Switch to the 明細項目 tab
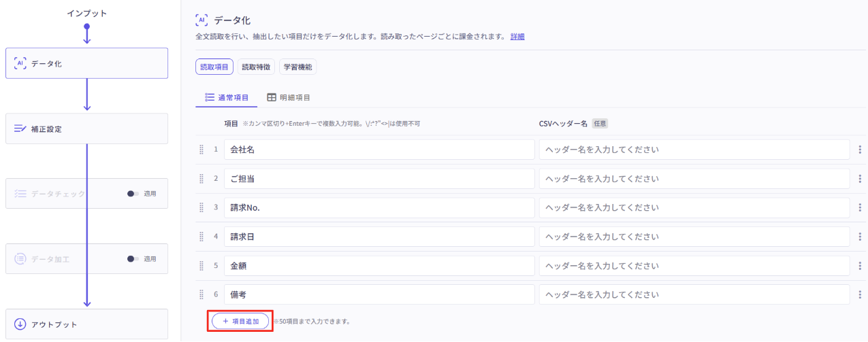Screen dimensions: 868x342 289,98
